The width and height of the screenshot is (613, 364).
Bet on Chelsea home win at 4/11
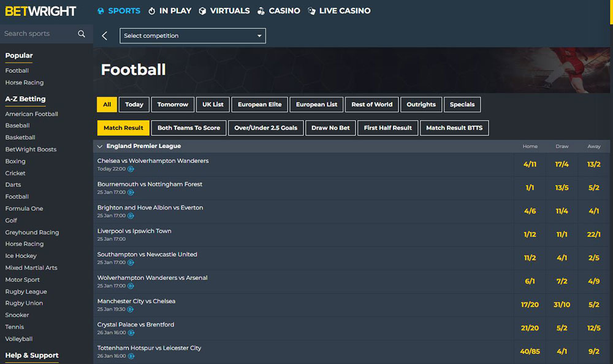(x=530, y=164)
